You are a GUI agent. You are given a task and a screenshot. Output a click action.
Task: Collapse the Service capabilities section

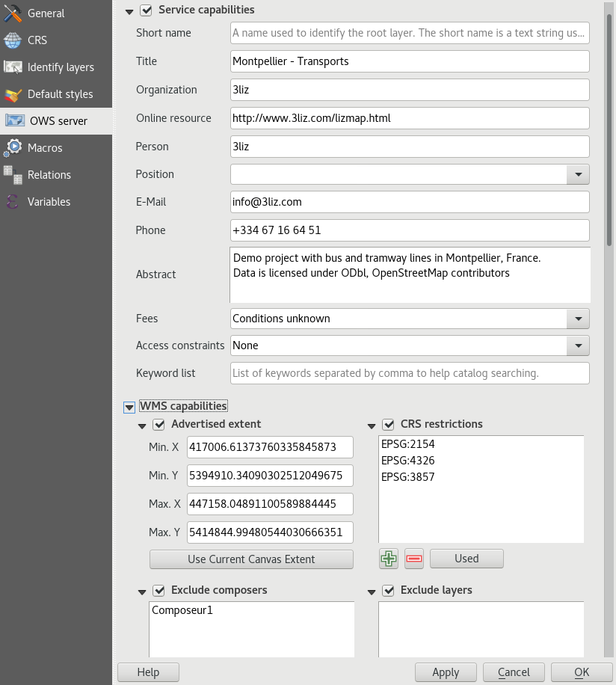[x=129, y=12]
